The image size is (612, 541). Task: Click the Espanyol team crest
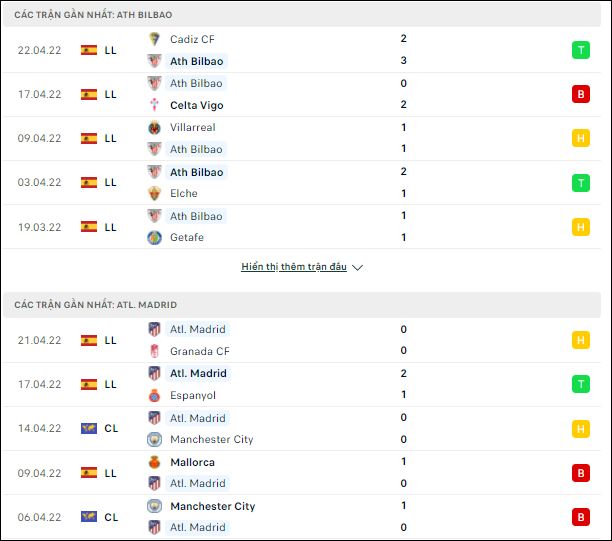pos(155,395)
